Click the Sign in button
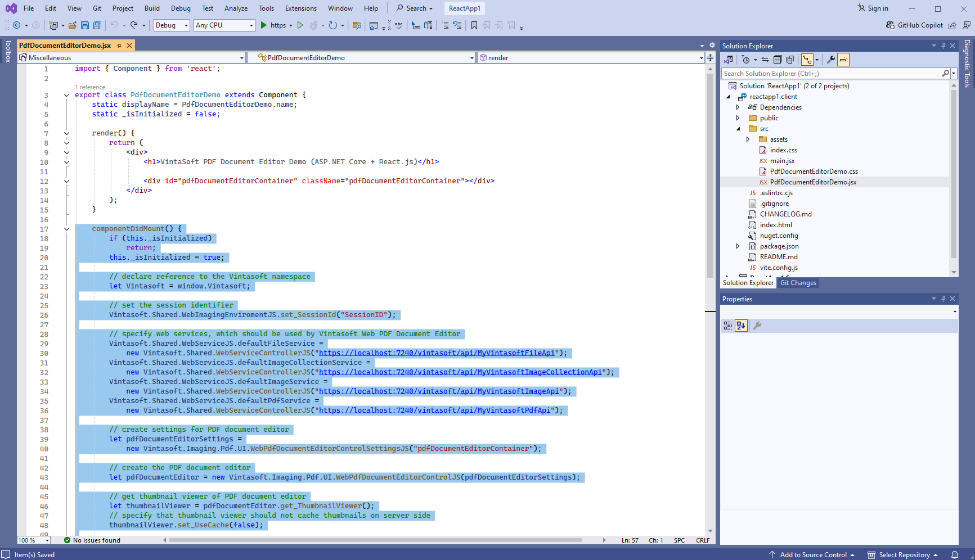Screen dimensions: 975x560 873,8
